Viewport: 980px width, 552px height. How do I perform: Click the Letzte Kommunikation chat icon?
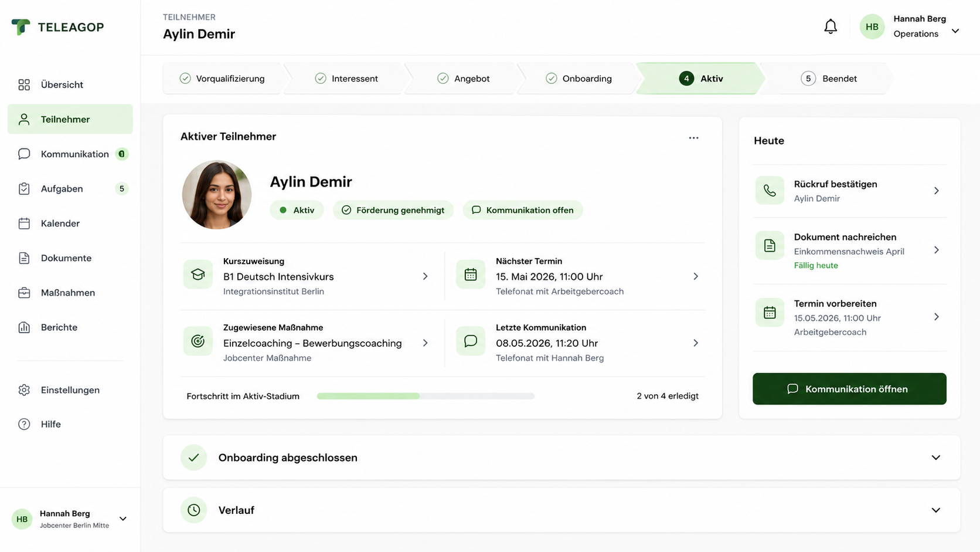coord(471,341)
